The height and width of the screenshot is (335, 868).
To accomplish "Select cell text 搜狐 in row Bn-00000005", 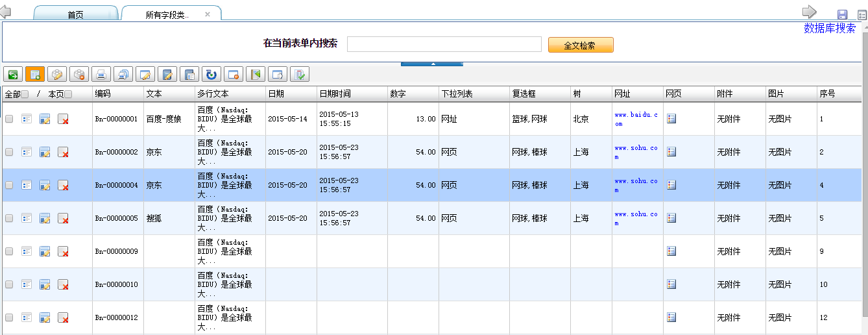I will click(x=154, y=219).
